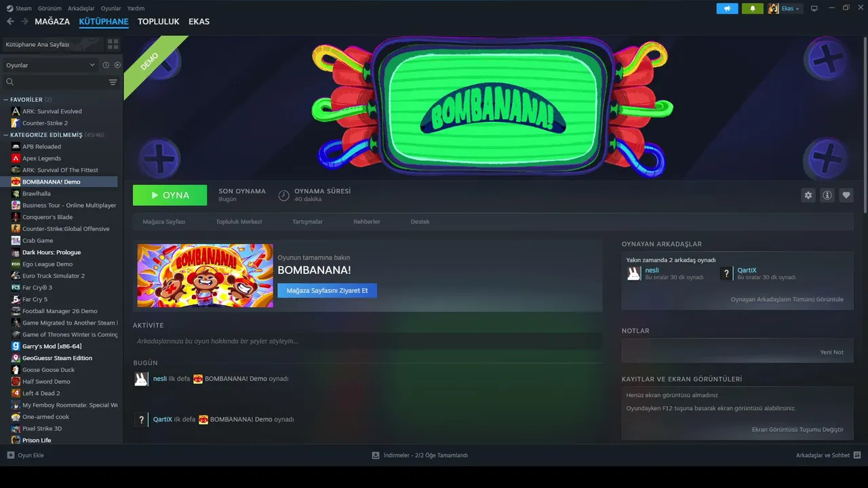Click the nesli friend avatar under Oynayan Arkadaşlar
Screen dimensions: 868x488
[x=634, y=273]
